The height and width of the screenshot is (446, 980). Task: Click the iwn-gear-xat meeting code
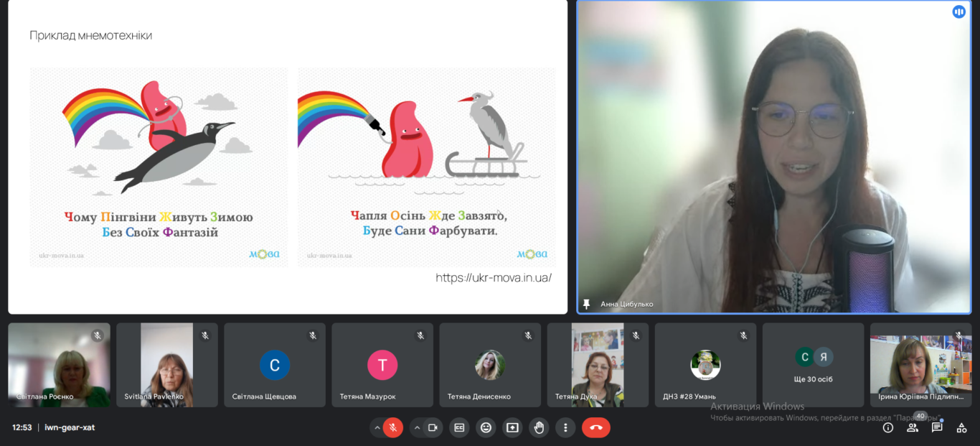pyautogui.click(x=70, y=427)
